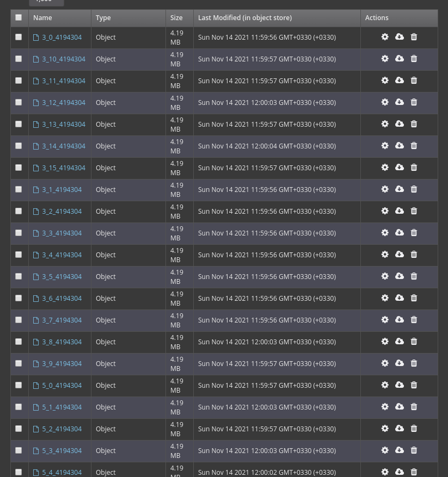Select checkbox for row 3_4_4194304

coord(19,255)
